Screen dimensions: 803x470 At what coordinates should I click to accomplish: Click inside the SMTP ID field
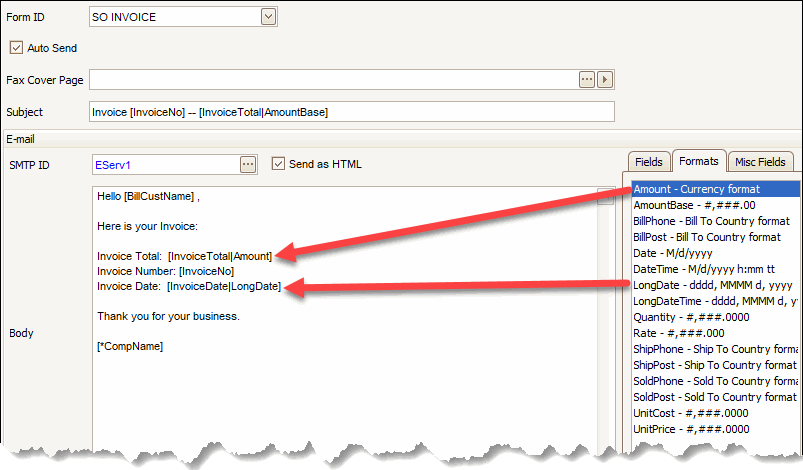point(163,164)
